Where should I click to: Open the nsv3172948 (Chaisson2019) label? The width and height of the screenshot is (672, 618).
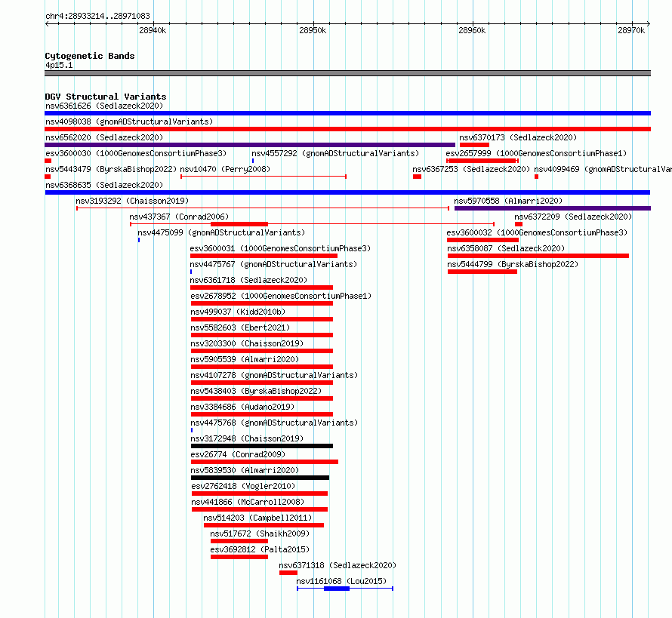[248, 438]
